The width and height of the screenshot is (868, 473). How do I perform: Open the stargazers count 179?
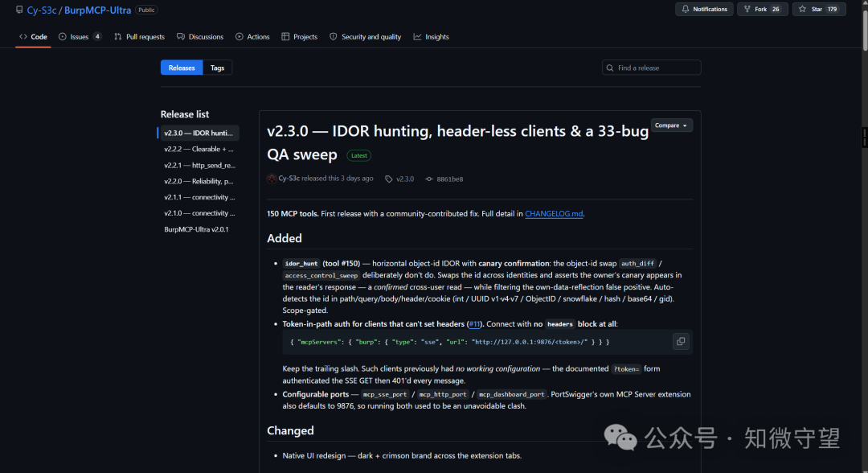coord(832,10)
